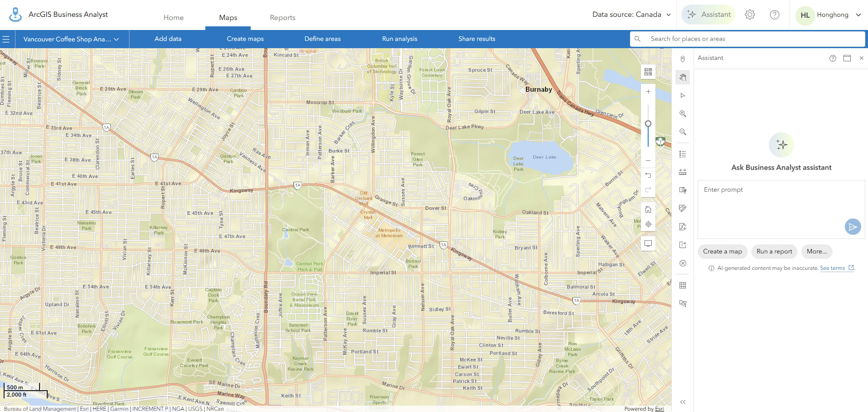Open Data source Canada dropdown
This screenshot has height=412, width=868.
(631, 15)
